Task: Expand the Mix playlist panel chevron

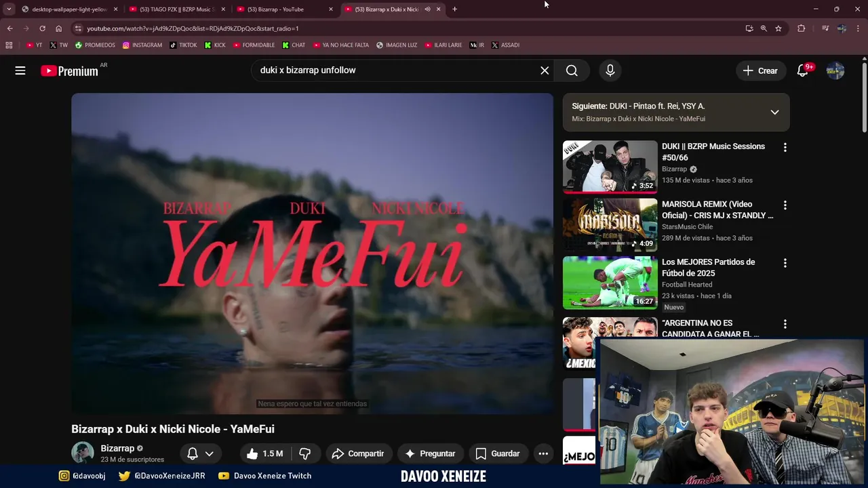Action: 774,113
